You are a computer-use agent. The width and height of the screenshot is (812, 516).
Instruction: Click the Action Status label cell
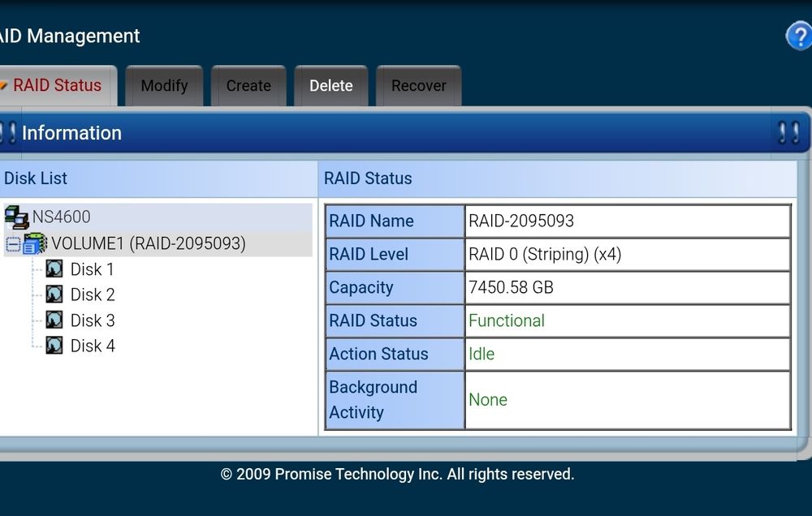coord(395,354)
